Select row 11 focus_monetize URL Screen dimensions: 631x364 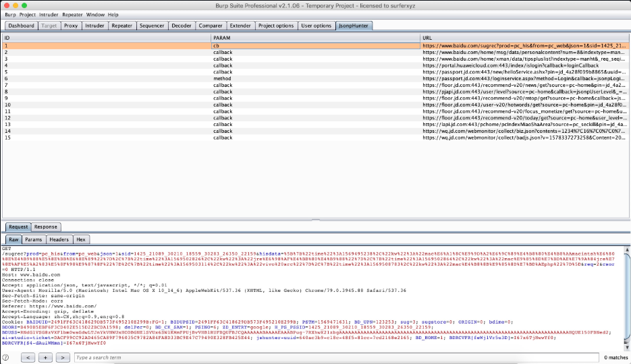[316, 111]
